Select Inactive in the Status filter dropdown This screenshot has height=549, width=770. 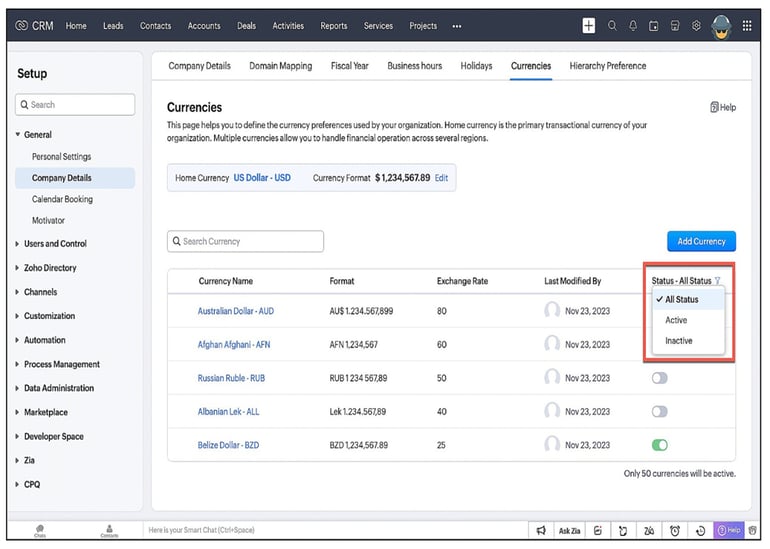679,341
